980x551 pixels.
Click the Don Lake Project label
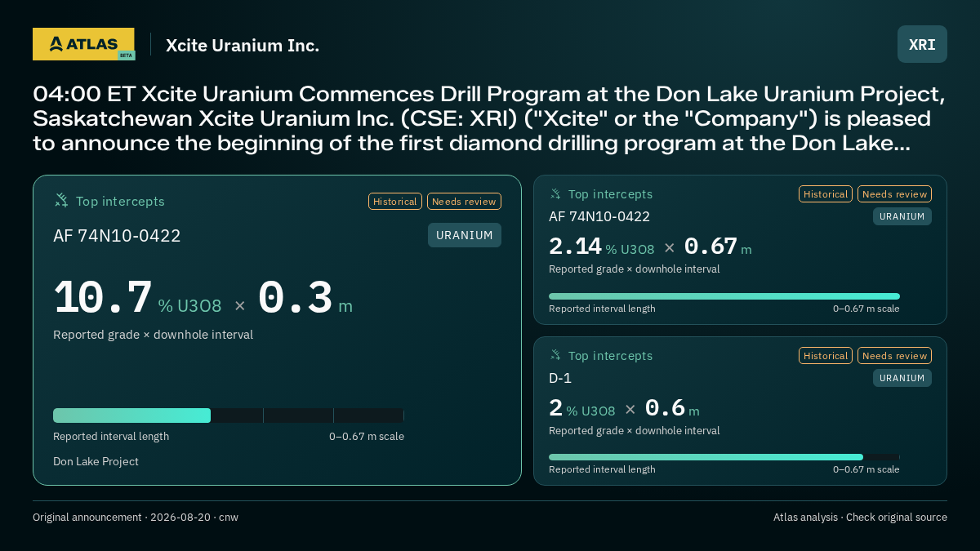pos(96,461)
